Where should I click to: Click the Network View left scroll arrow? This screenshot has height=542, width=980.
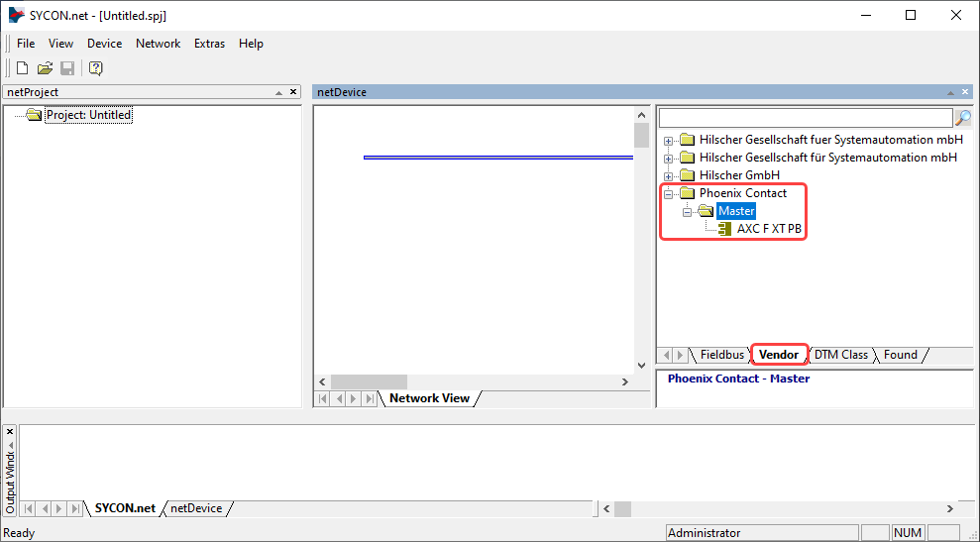tap(322, 381)
